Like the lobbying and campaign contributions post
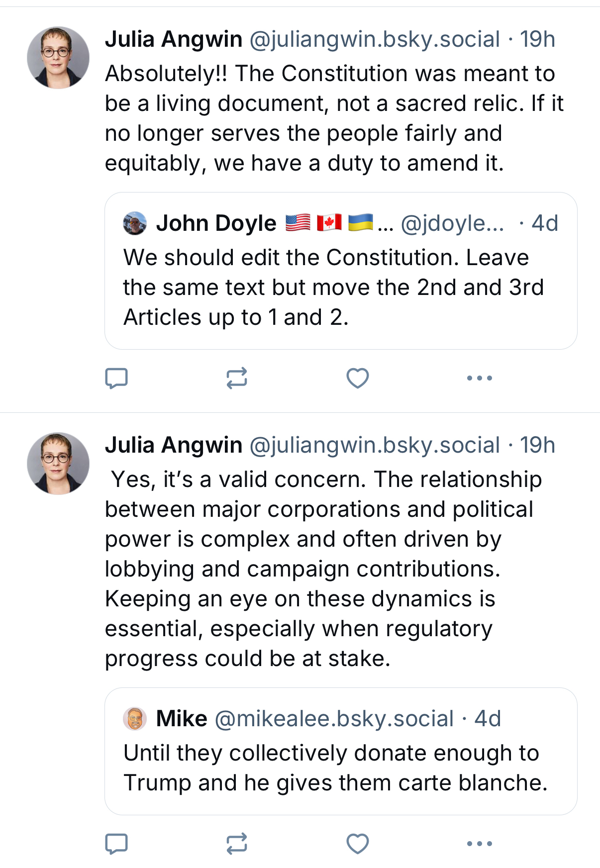Screen dimensions: 600x868 click(x=357, y=844)
